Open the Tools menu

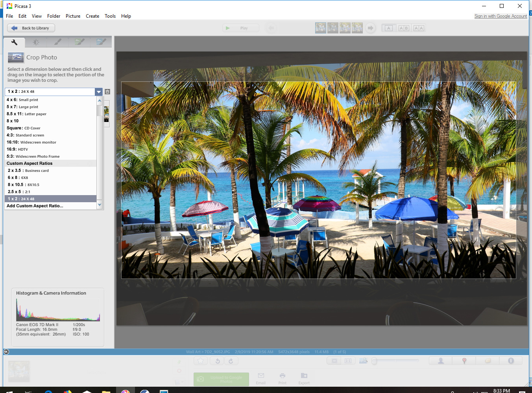(x=110, y=16)
